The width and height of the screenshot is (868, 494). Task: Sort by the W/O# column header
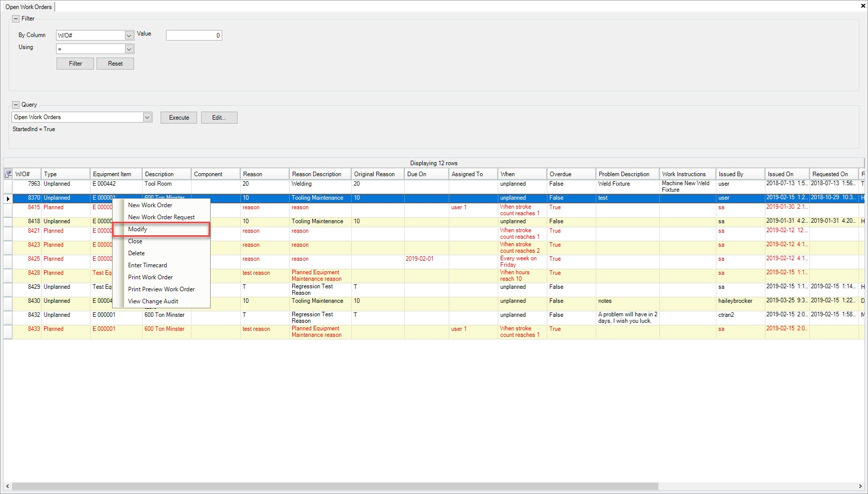pyautogui.click(x=27, y=174)
